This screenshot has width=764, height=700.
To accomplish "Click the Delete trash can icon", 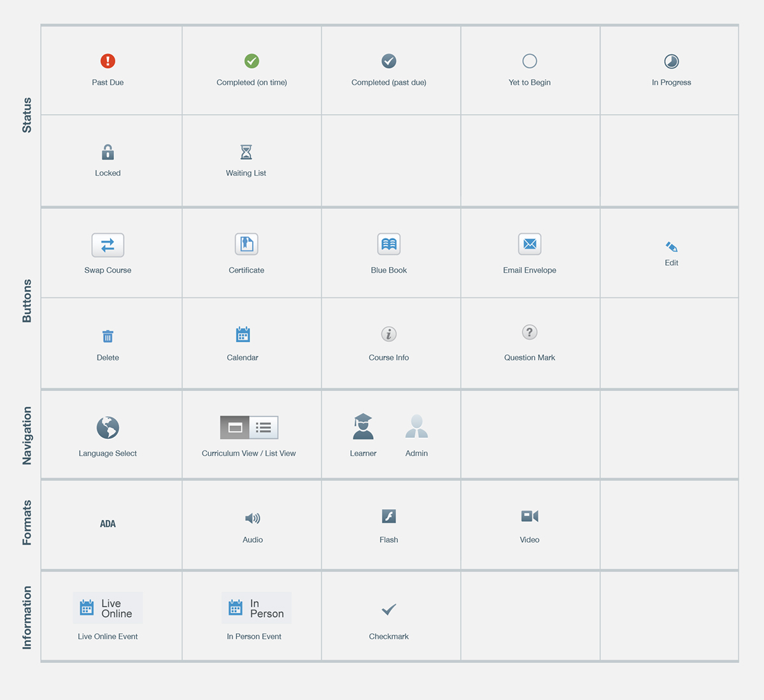I will [108, 336].
